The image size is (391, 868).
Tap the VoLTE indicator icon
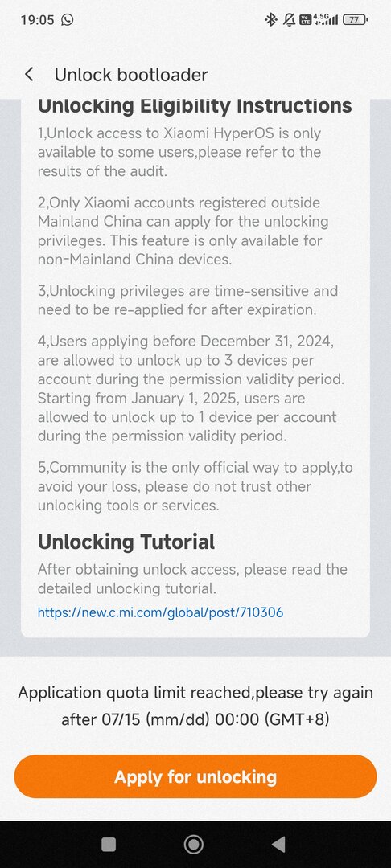305,20
